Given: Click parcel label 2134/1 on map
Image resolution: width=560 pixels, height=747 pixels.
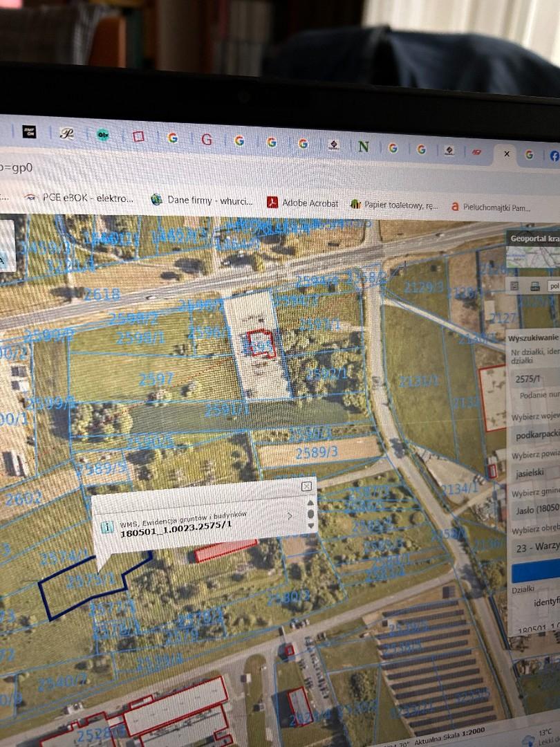Looking at the screenshot, I should click(459, 488).
